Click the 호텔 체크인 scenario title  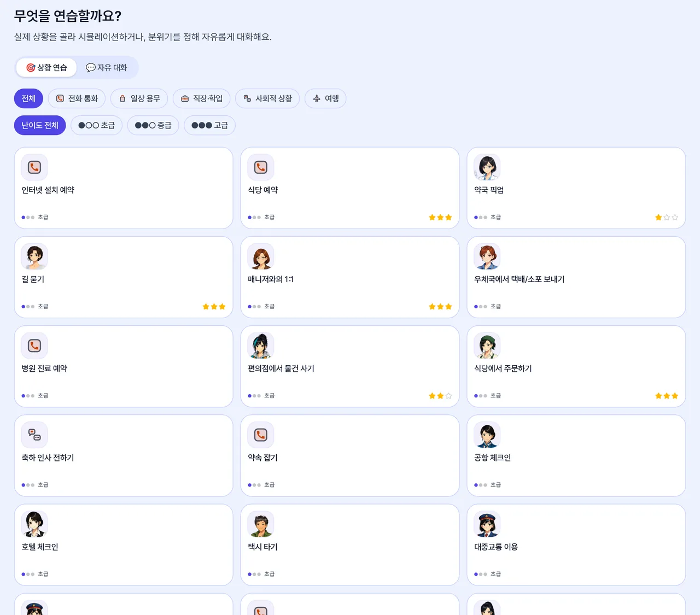40,547
